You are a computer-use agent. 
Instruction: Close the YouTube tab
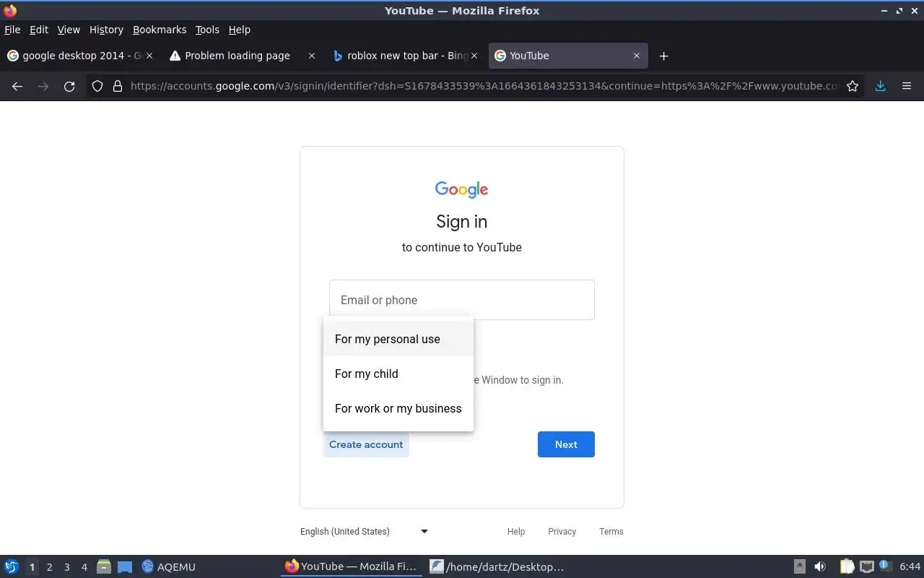coord(637,56)
